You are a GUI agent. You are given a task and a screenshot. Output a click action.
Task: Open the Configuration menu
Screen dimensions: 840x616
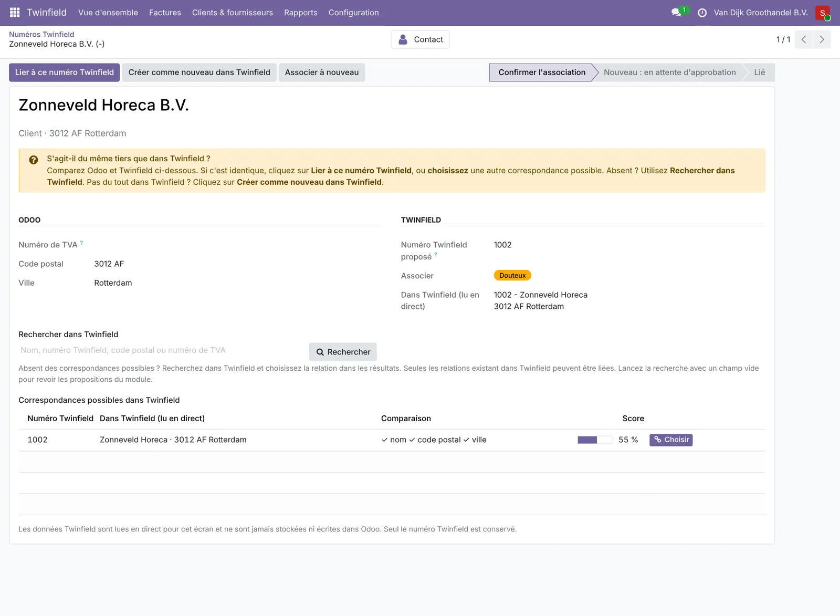tap(354, 13)
